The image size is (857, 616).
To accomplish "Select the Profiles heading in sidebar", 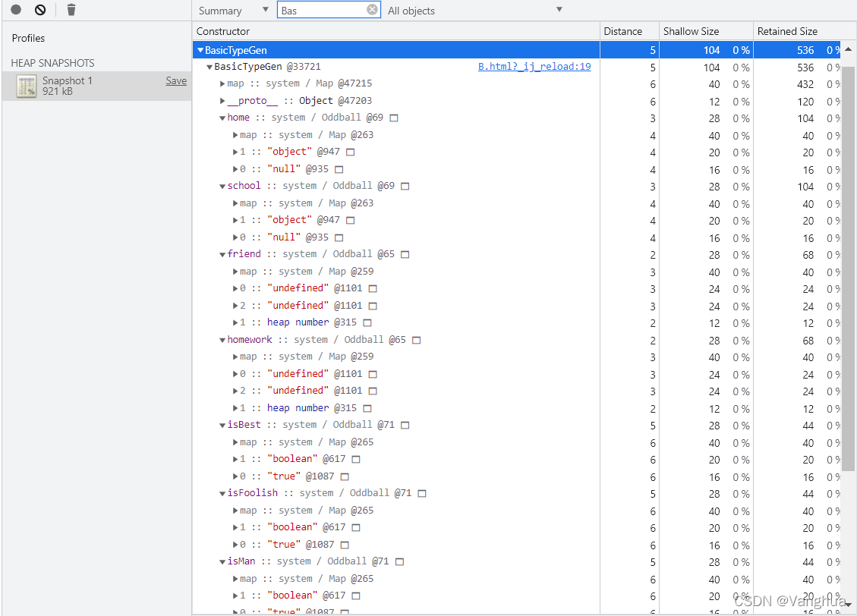I will click(x=28, y=38).
